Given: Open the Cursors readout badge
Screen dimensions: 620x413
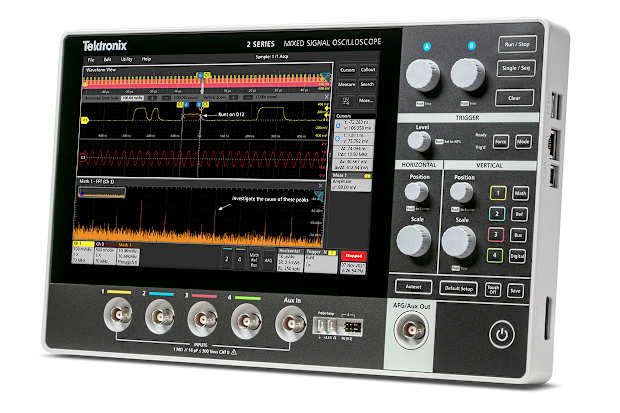Looking at the screenshot, I should point(354,142).
